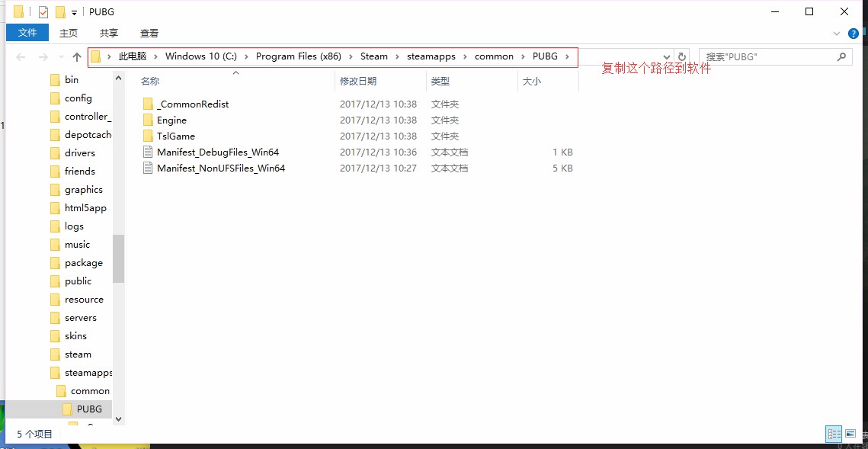Expand the breadcrumb chevron after Steam
The width and height of the screenshot is (868, 449).
tap(398, 56)
